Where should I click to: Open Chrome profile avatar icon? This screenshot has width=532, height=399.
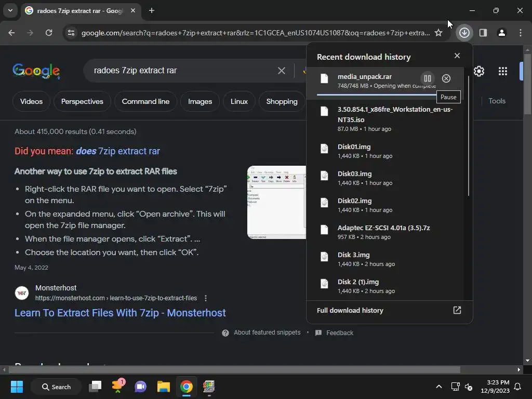pyautogui.click(x=501, y=33)
